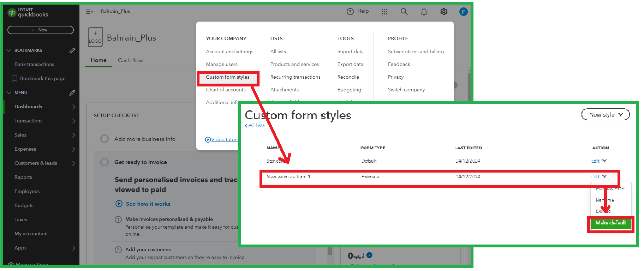The height and width of the screenshot is (271, 644).
Task: Open Recurring transactions
Action: (295, 77)
